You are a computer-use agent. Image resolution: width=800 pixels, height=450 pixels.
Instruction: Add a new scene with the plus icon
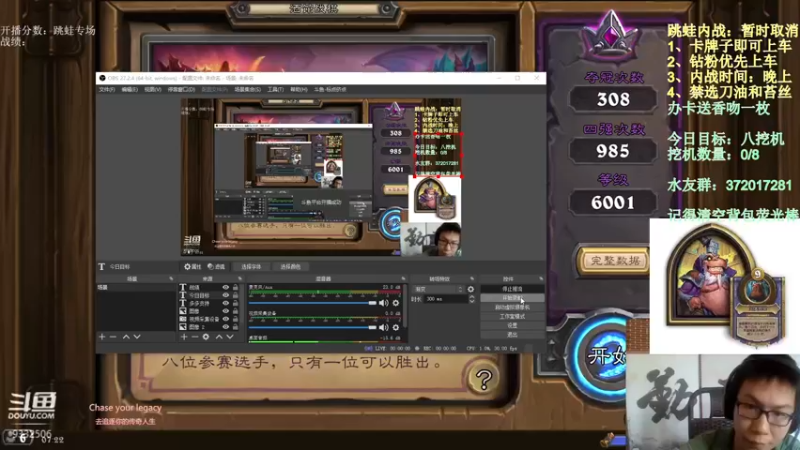click(102, 337)
